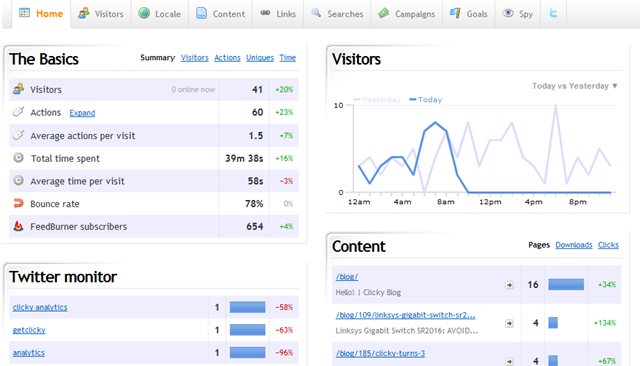Click the Total time spent clock icon
Image resolution: width=640 pixels, height=366 pixels.
click(x=18, y=157)
